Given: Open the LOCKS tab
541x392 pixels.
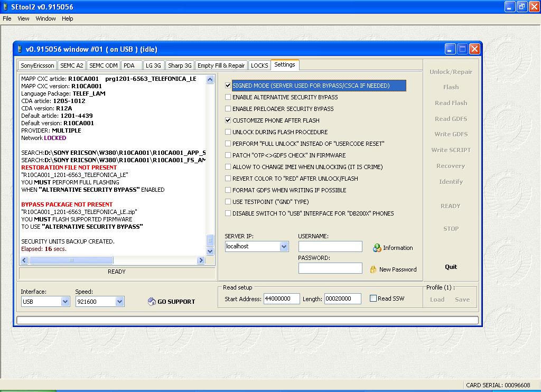Looking at the screenshot, I should click(259, 66).
